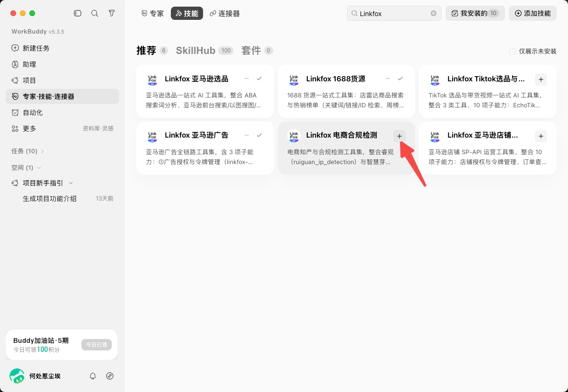Open more options for Linkfox 亚马逊广告

tap(246, 135)
